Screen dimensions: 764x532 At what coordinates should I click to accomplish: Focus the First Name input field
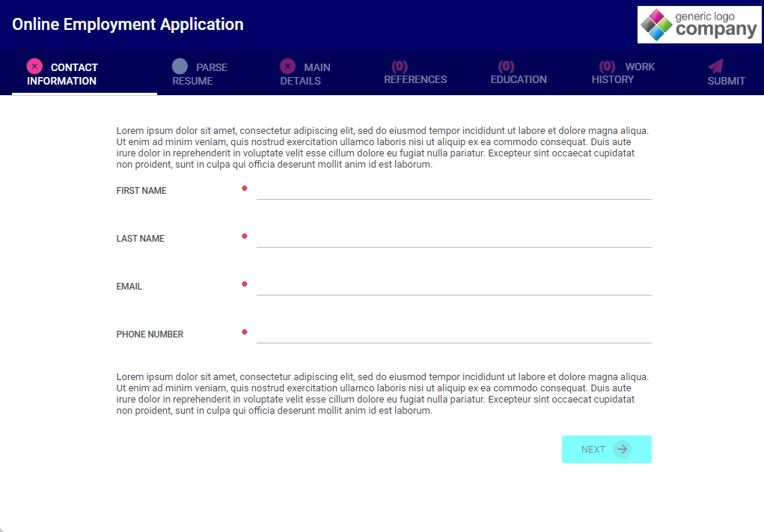pyautogui.click(x=453, y=191)
